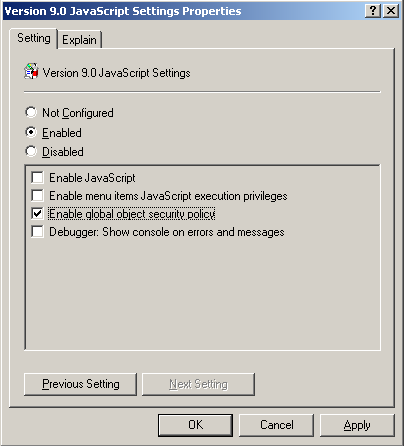This screenshot has width=404, height=446.
Task: Click the greyed-out Next Setting button
Action: [x=198, y=384]
